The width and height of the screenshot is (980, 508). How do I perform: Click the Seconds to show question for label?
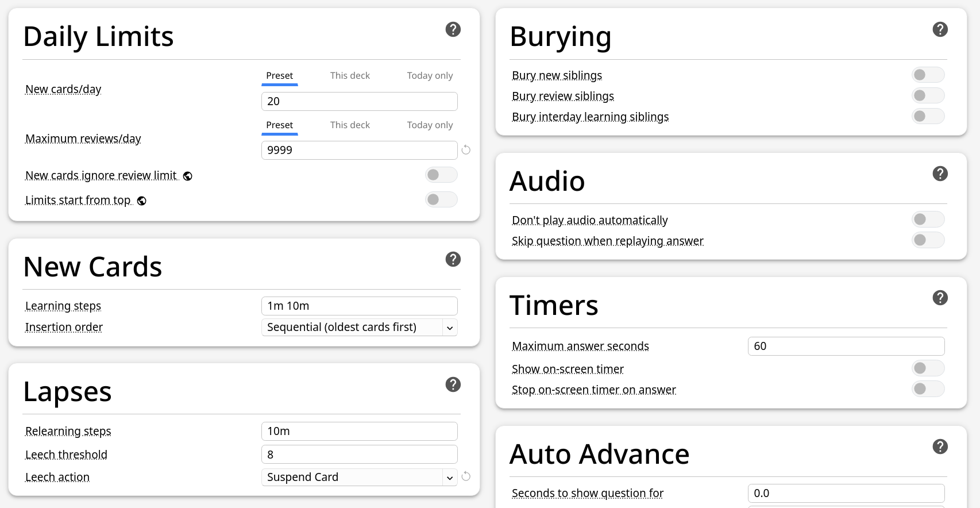pyautogui.click(x=588, y=493)
